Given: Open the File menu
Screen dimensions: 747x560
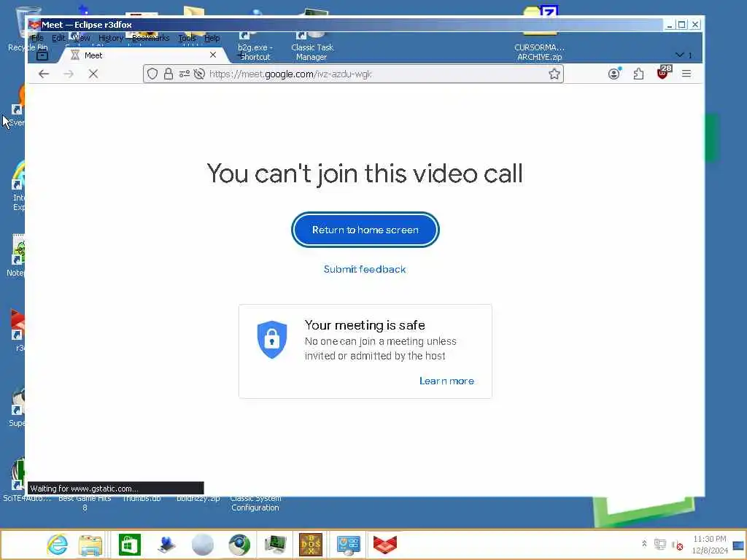Looking at the screenshot, I should (37, 38).
